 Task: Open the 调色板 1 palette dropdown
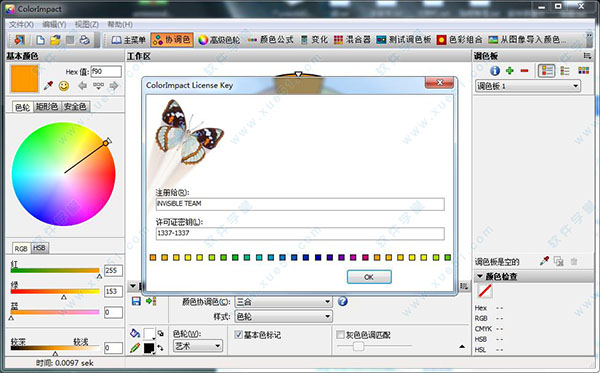pos(528,86)
